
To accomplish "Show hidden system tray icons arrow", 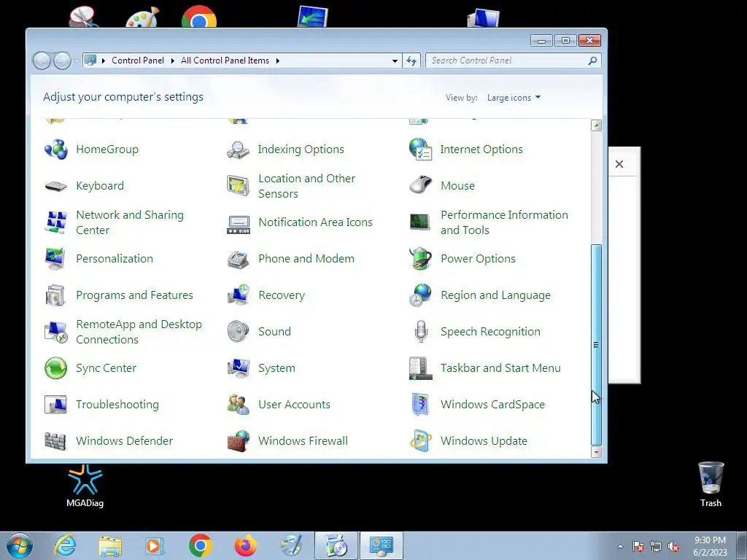I will coord(620,546).
